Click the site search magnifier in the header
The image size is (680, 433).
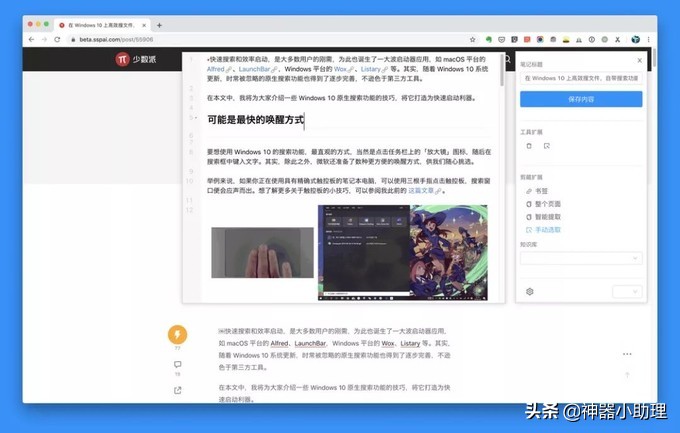tap(508, 59)
